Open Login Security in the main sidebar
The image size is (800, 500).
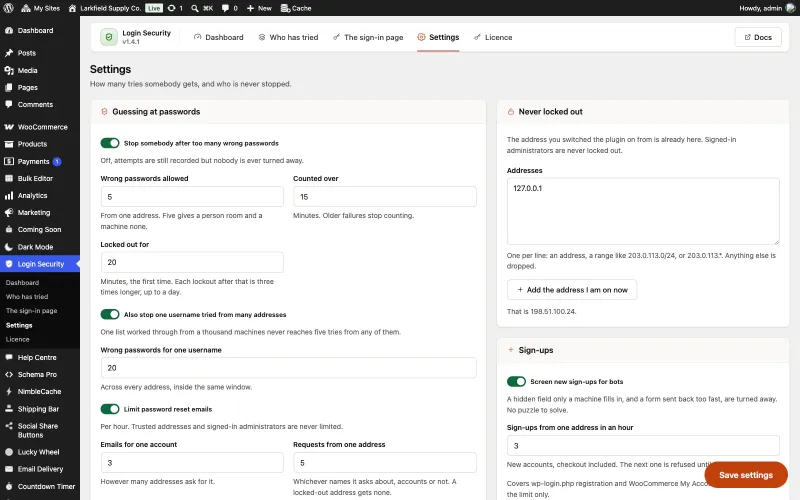(x=40, y=264)
